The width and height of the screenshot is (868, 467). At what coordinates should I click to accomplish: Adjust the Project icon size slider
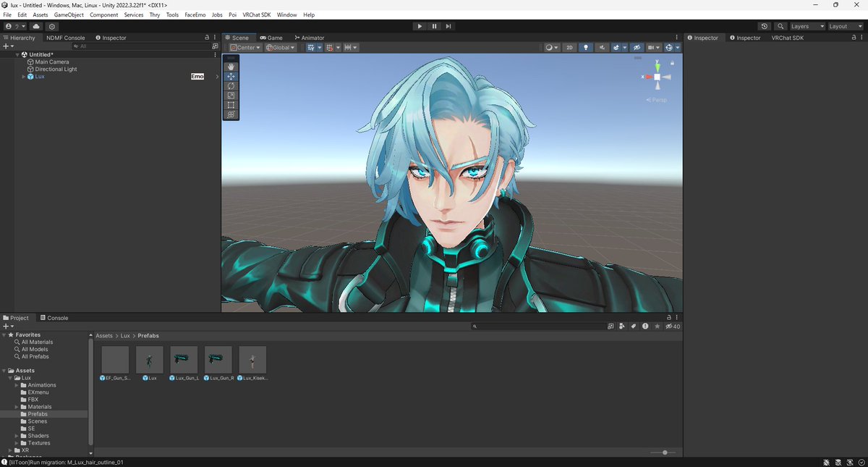(664, 453)
